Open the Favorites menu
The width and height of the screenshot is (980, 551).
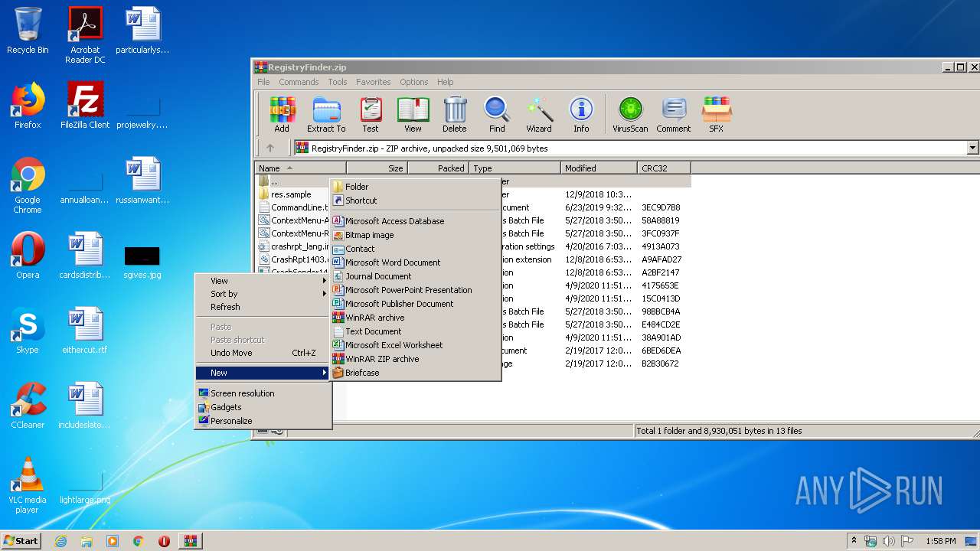click(373, 82)
